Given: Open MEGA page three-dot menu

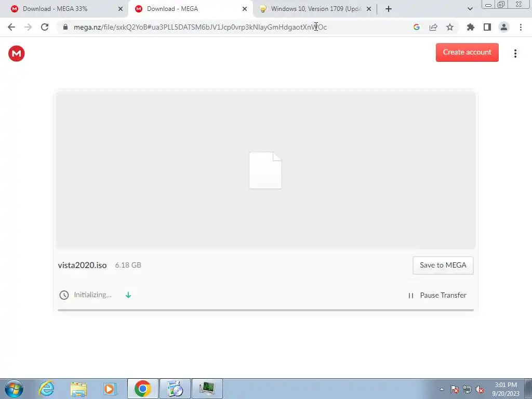Looking at the screenshot, I should coord(515,54).
